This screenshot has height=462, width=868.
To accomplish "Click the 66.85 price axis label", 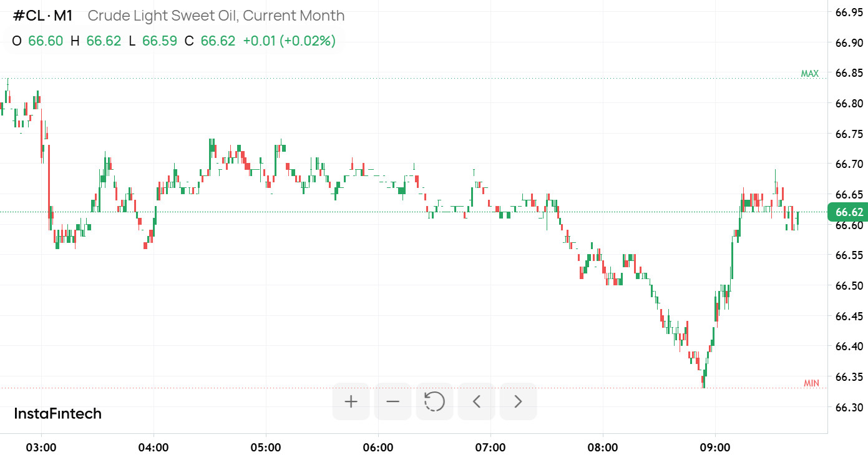I will pyautogui.click(x=849, y=73).
